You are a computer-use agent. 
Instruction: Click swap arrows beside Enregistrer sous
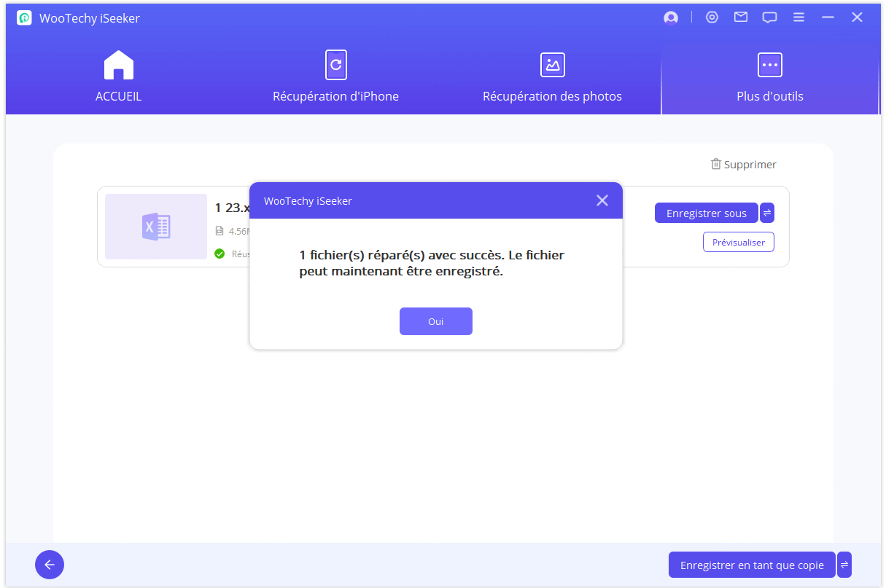click(x=767, y=213)
